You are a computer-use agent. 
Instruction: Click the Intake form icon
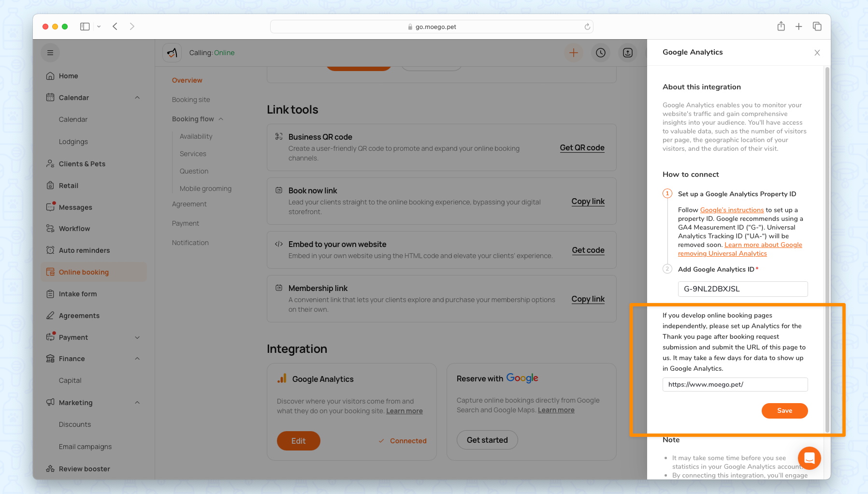(x=50, y=294)
